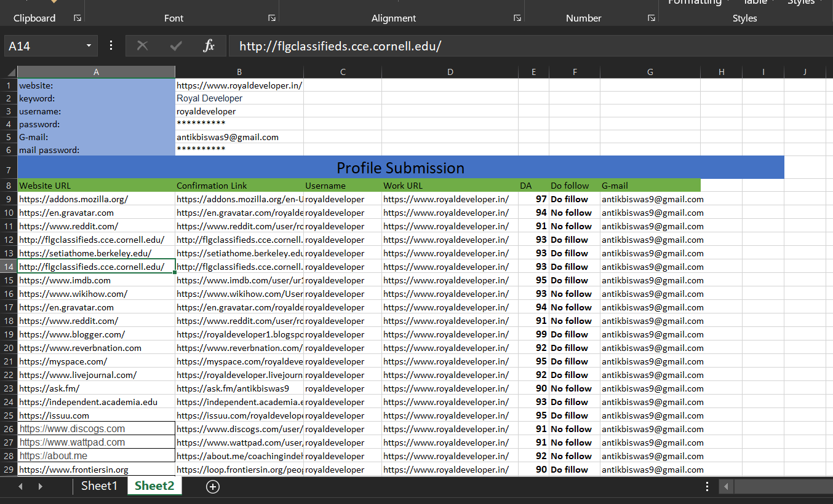Screen dimensions: 833x504
Task: Click the next sheet navigation arrow
Action: [x=40, y=486]
